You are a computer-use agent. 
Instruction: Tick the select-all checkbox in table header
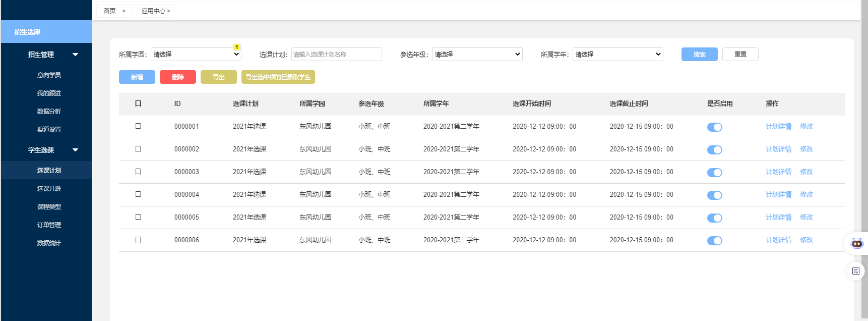tap(138, 103)
